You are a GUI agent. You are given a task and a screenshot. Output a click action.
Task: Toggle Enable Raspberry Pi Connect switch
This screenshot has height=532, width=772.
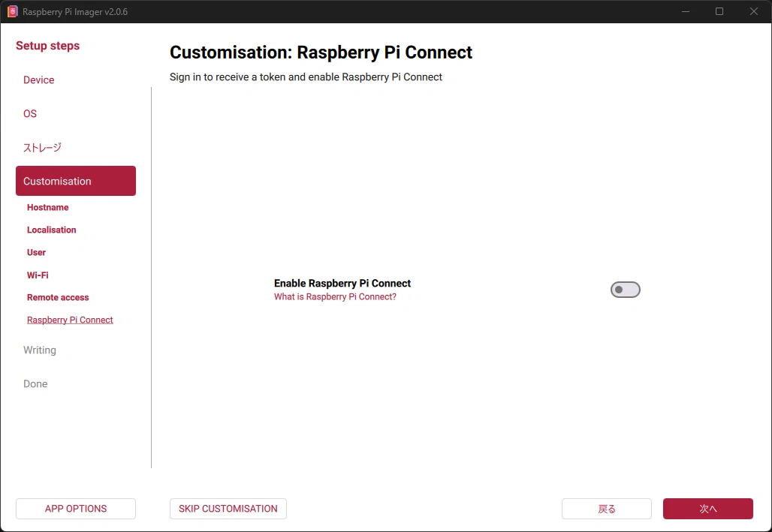[x=626, y=290]
